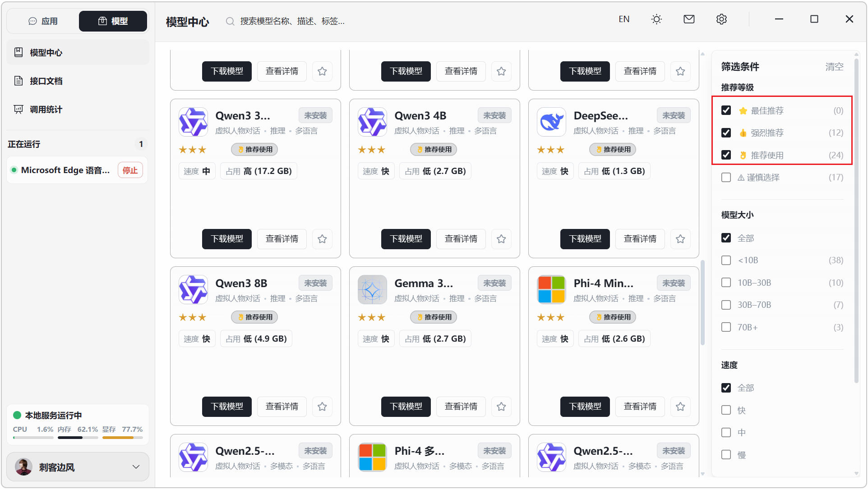Image resolution: width=868 pixels, height=489 pixels.
Task: Star the top-row right model card
Action: coord(680,71)
